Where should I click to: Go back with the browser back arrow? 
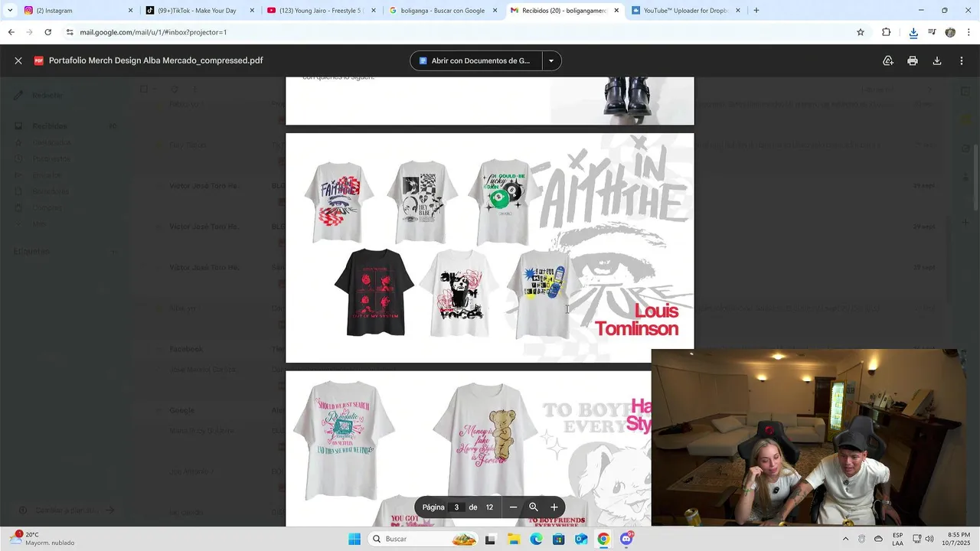coord(11,32)
